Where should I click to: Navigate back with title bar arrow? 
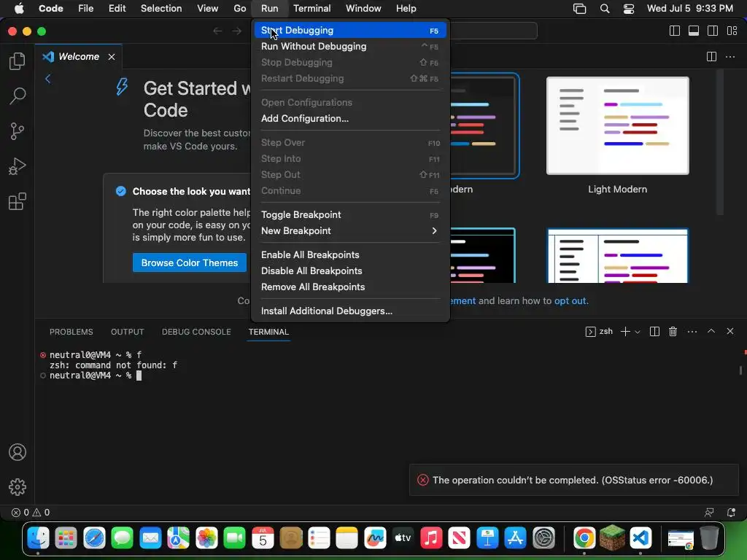[x=217, y=31]
